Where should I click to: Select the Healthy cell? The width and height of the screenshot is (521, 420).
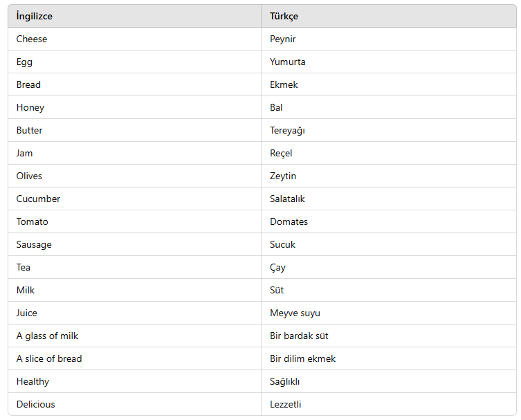134,381
